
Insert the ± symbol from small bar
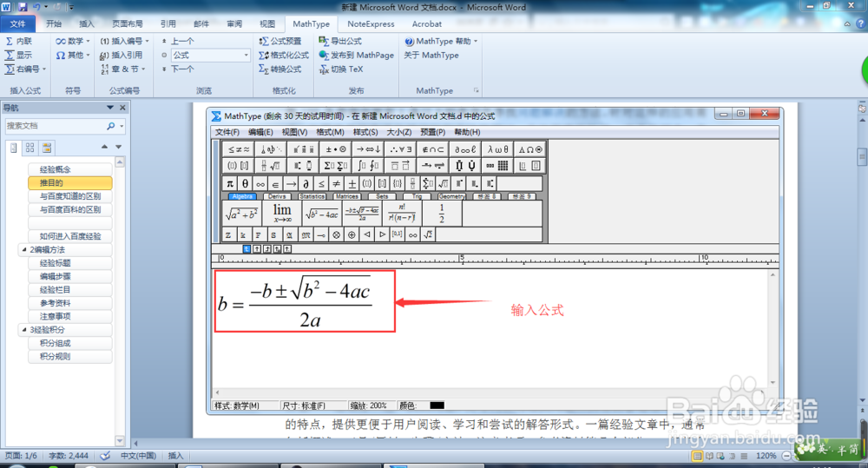[352, 183]
